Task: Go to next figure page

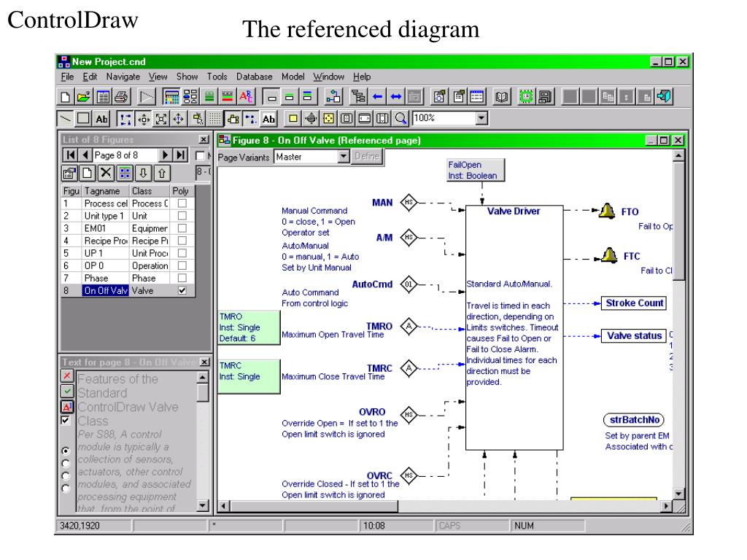Action: (166, 155)
